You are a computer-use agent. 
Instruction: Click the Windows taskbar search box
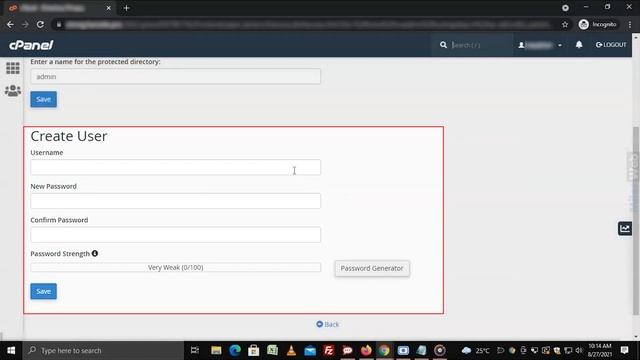tap(103, 350)
